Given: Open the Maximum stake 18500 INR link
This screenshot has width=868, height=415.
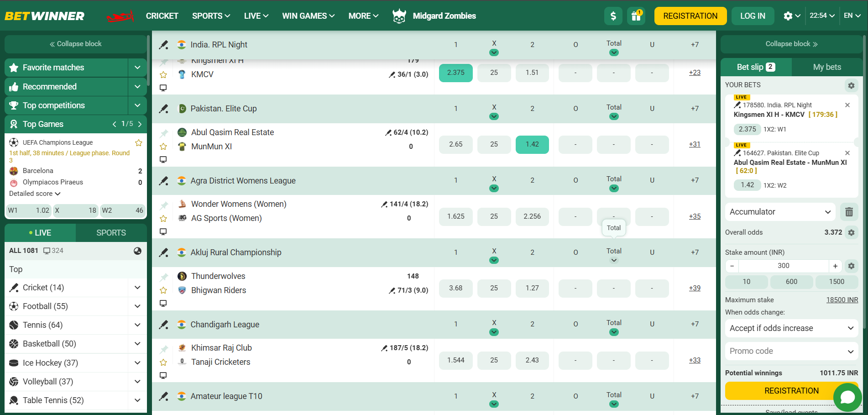Looking at the screenshot, I should [x=842, y=299].
